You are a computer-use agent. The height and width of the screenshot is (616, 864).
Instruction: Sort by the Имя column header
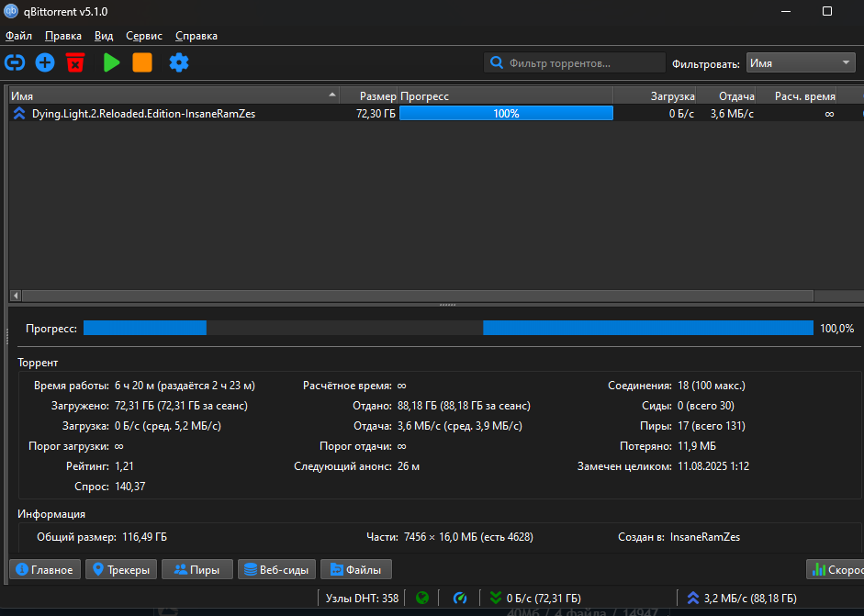pyautogui.click(x=174, y=95)
